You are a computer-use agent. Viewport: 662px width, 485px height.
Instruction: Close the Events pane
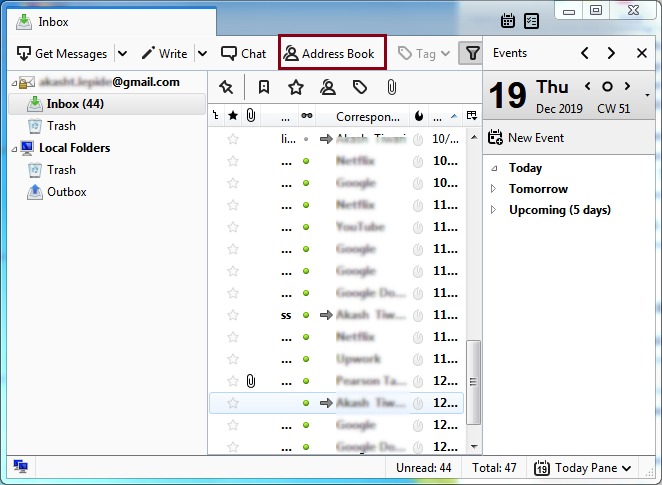[x=642, y=53]
